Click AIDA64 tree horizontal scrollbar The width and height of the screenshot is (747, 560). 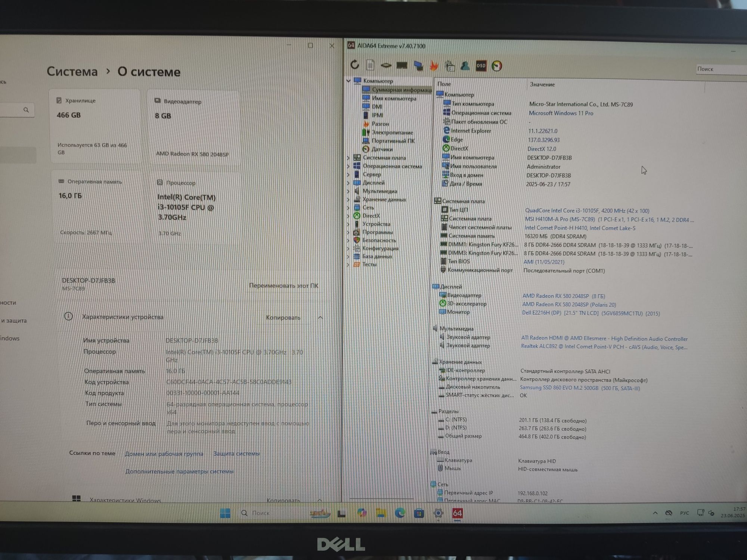tap(381, 498)
